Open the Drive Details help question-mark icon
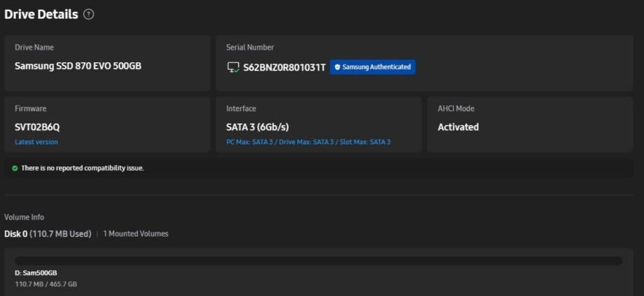Screen dimensions: 644x296 (x=88, y=15)
